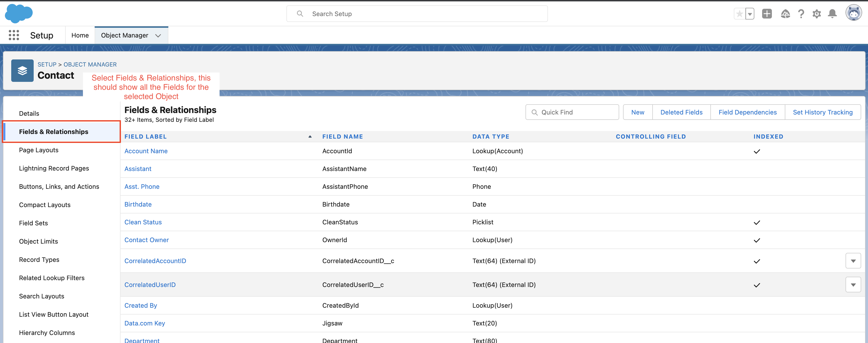Screen dimensions: 868x343
Task: Open the Help question mark icon
Action: coord(801,14)
